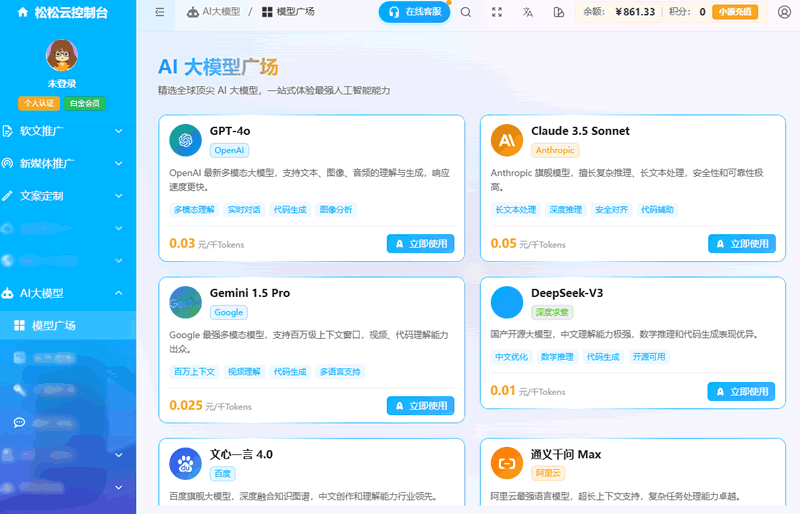This screenshot has height=514, width=800.
Task: Click the OpenAI provider tag
Action: click(x=229, y=150)
